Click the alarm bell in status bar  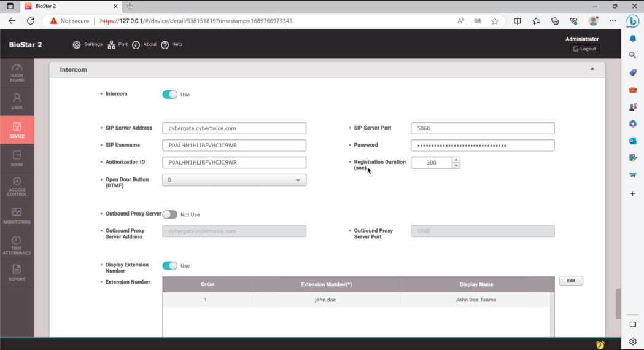(600, 344)
